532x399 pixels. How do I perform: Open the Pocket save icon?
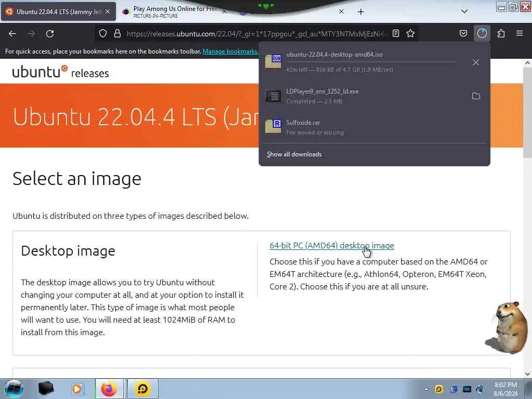click(463, 33)
